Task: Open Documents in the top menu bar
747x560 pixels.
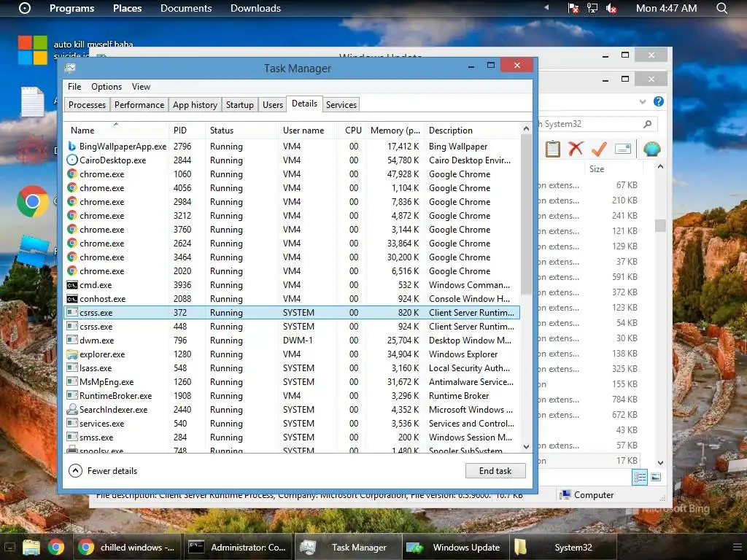Action: [186, 8]
